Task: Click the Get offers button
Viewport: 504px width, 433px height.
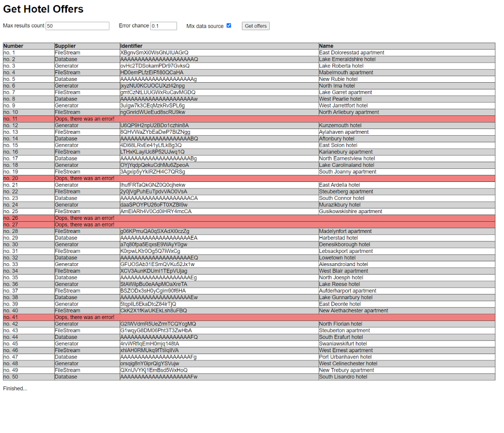Action: click(255, 26)
